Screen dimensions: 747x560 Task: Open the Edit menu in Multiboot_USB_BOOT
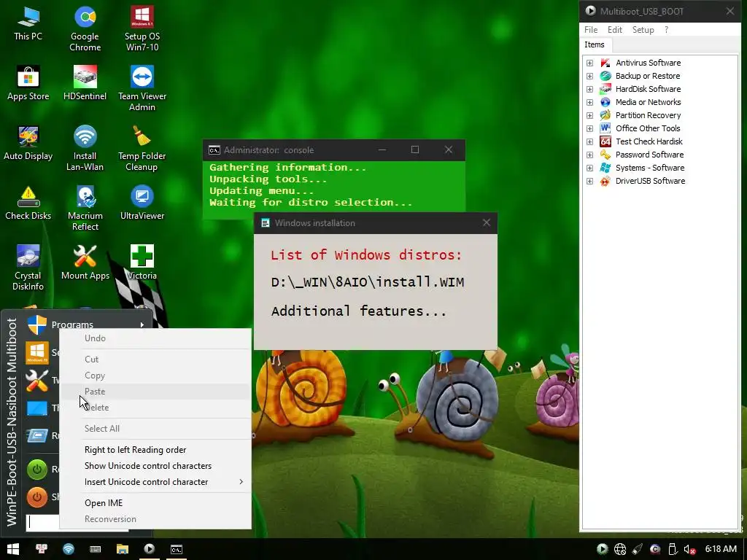pos(614,29)
